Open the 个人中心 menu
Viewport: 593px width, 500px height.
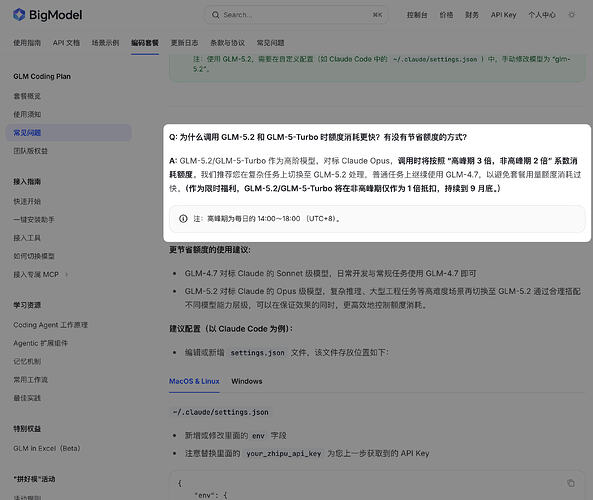(x=542, y=15)
